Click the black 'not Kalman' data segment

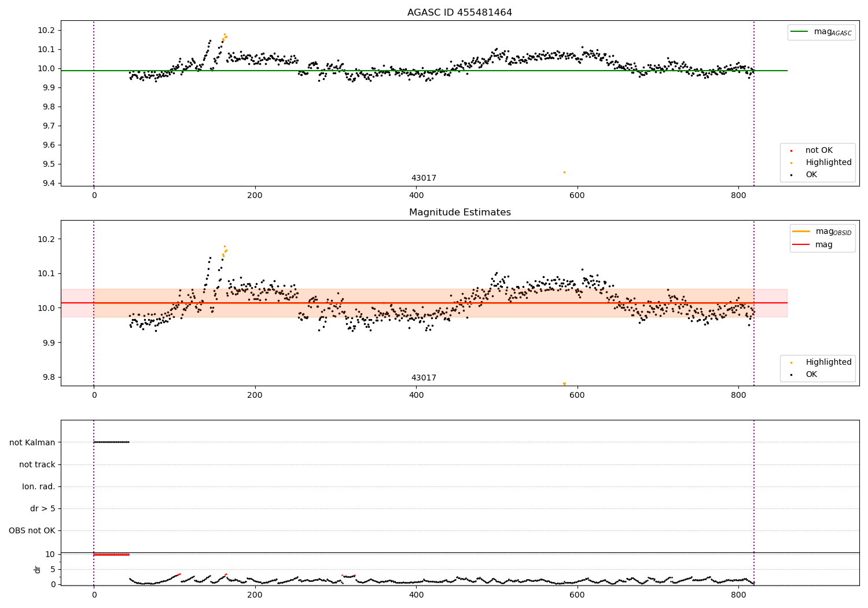click(x=111, y=442)
